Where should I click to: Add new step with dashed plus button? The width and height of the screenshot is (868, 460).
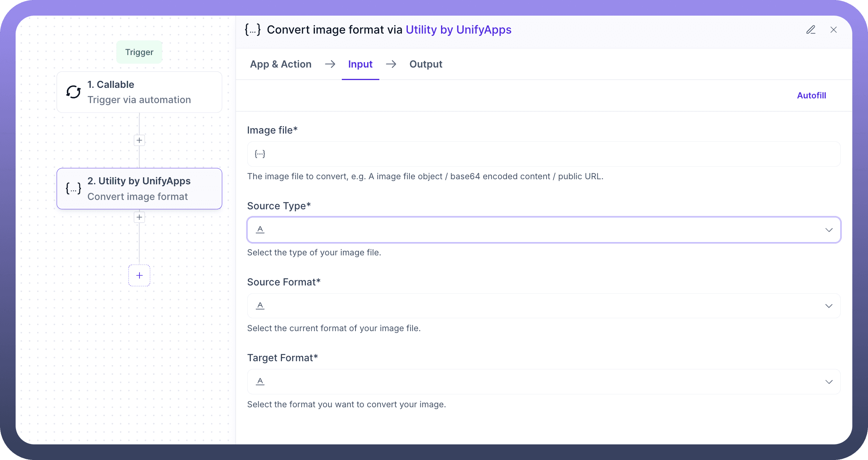(139, 275)
